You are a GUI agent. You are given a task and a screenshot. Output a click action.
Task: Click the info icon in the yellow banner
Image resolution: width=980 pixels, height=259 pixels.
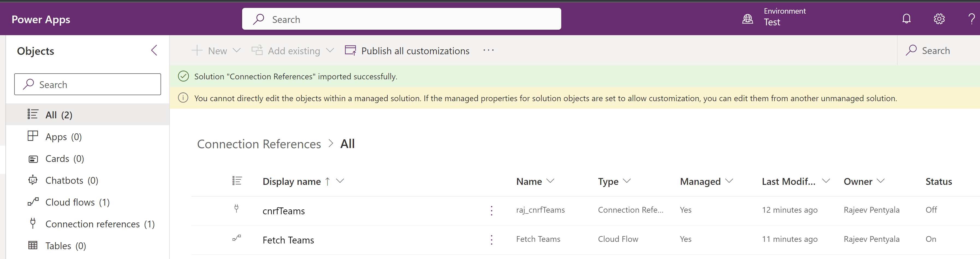pos(183,98)
